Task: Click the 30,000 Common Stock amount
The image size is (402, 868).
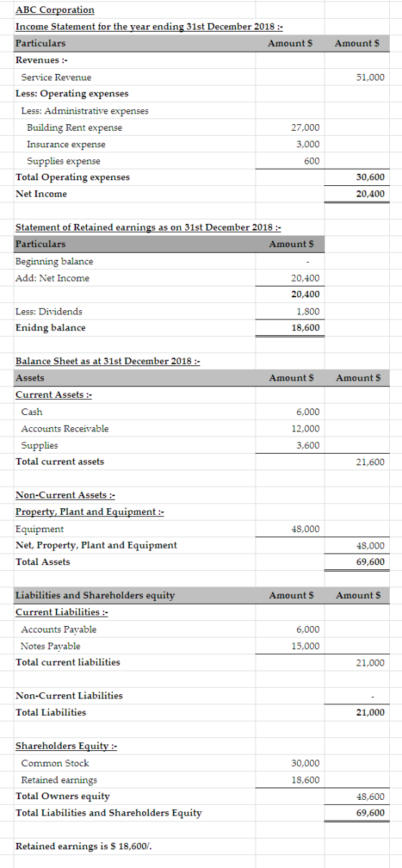Action: pyautogui.click(x=305, y=763)
